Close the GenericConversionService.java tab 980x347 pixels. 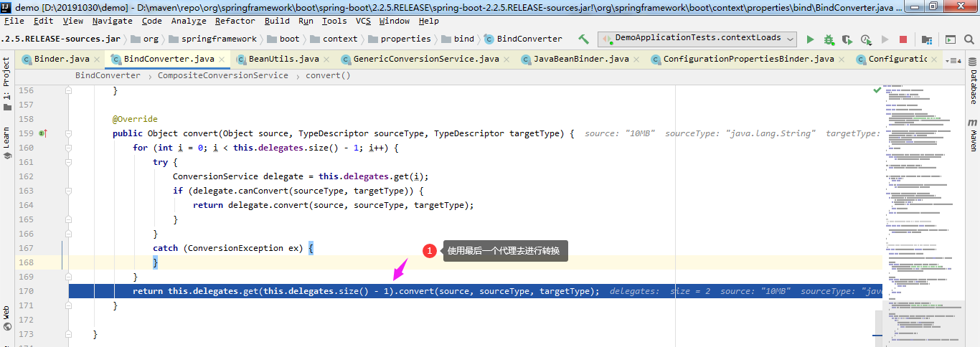[507, 60]
